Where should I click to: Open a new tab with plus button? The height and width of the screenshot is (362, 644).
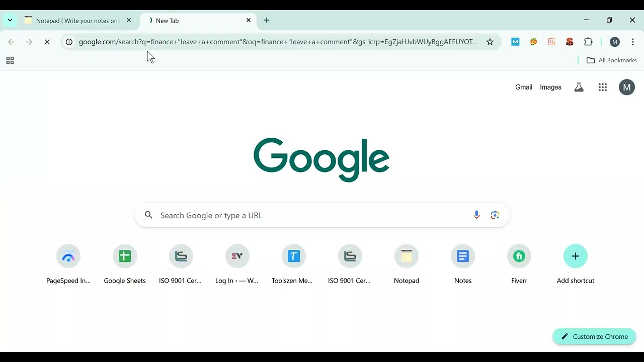[267, 21]
